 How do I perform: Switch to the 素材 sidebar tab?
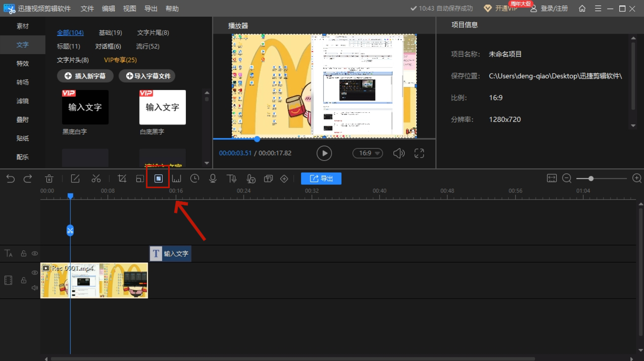[x=23, y=26]
